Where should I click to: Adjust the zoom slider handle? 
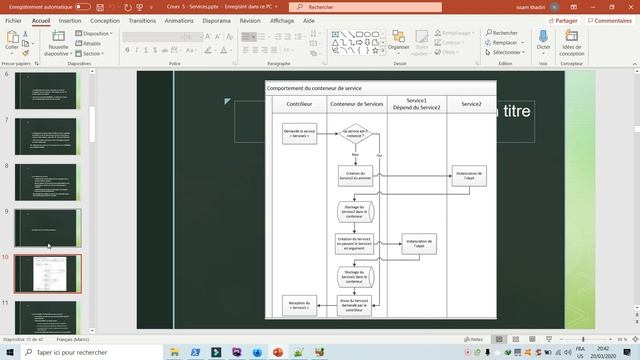pos(583,339)
